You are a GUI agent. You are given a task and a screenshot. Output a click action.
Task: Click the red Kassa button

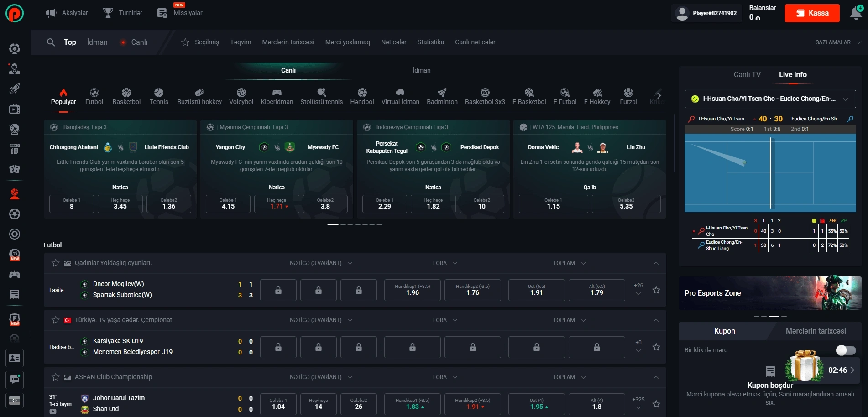[812, 13]
